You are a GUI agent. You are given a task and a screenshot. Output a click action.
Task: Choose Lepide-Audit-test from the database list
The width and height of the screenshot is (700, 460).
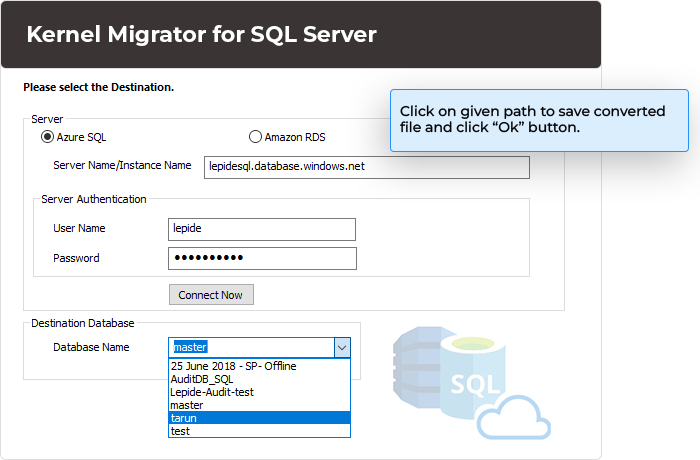[x=259, y=392]
